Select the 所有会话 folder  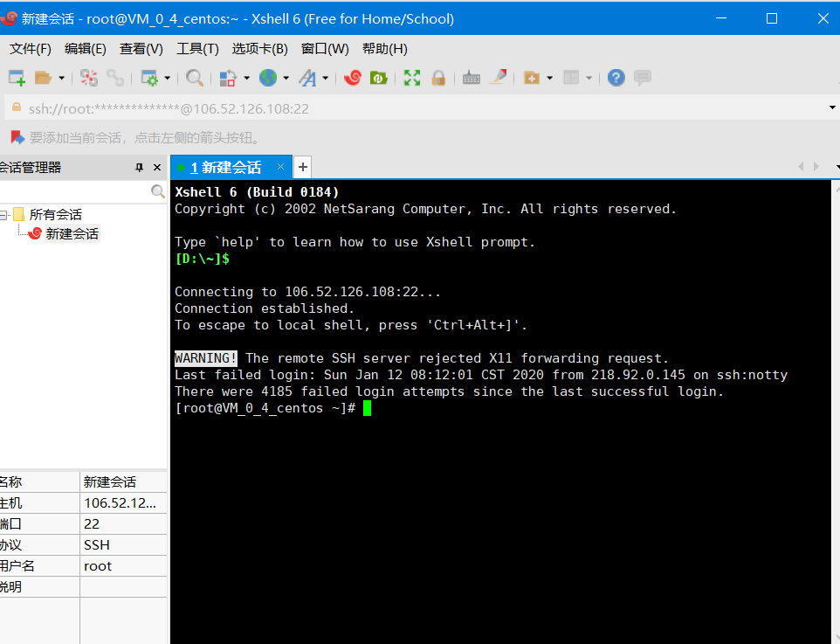point(55,214)
